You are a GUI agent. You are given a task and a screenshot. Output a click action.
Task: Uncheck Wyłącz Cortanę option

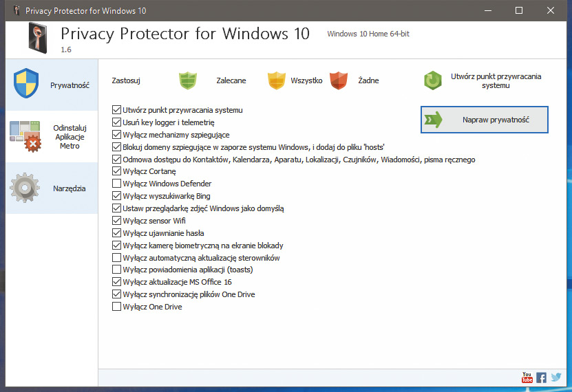point(116,171)
